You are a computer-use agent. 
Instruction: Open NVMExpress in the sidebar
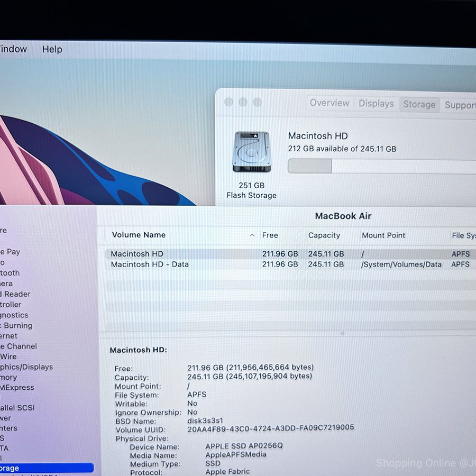tap(17, 387)
